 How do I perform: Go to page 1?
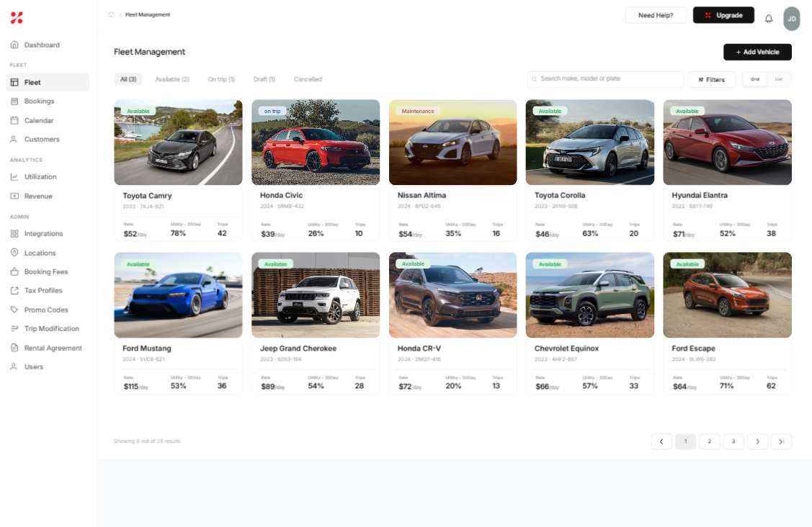pos(685,441)
